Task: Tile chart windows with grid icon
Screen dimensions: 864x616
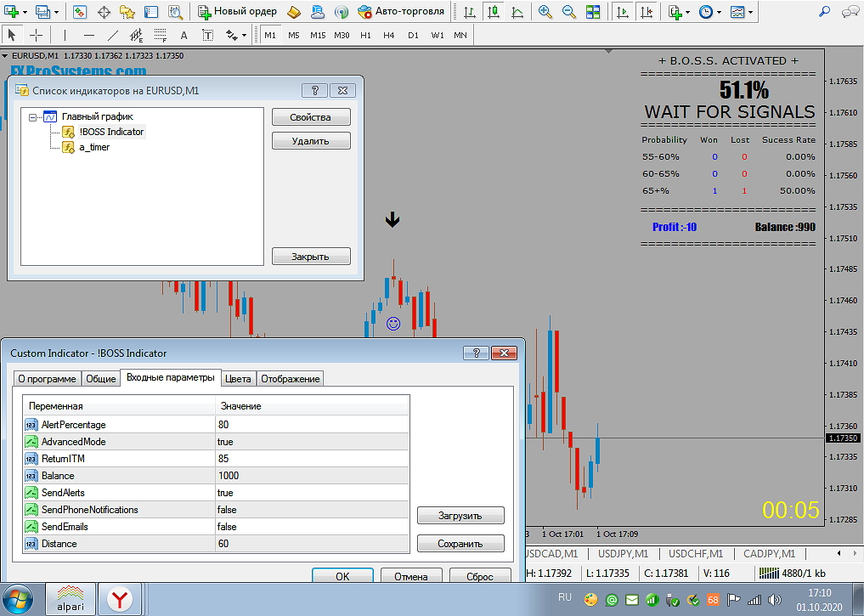Action: (593, 12)
